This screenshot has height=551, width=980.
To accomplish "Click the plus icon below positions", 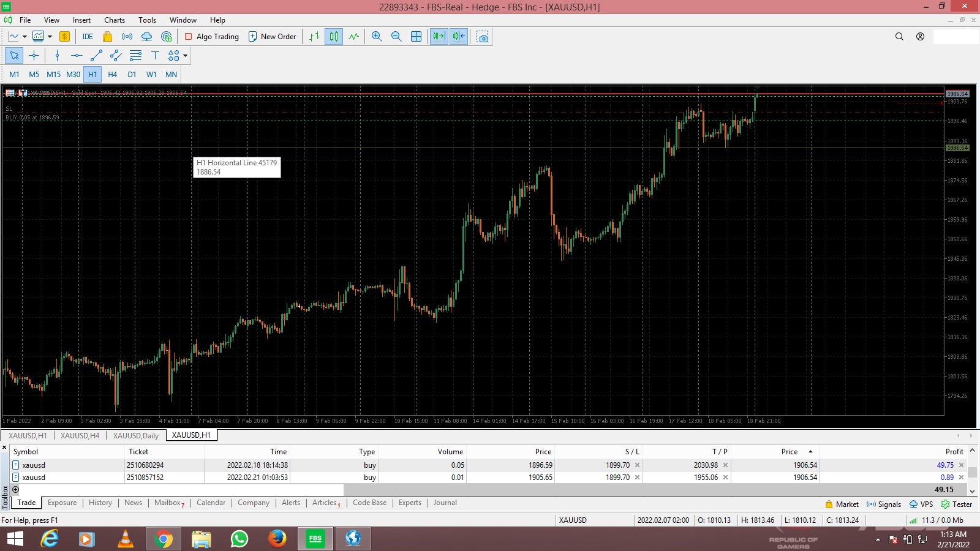I will (15, 489).
